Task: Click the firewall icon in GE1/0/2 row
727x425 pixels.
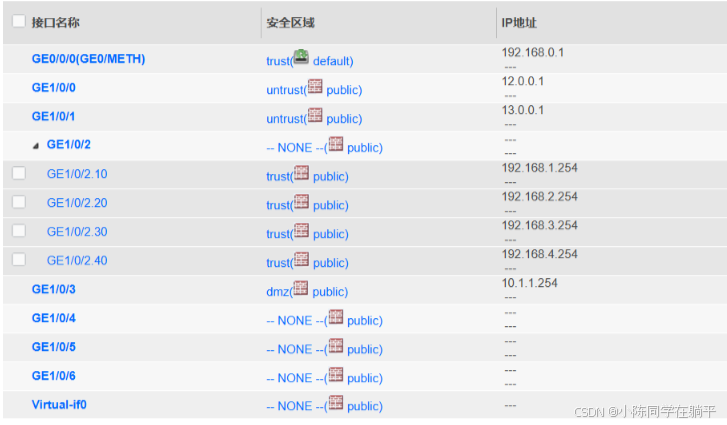Action: [x=336, y=144]
